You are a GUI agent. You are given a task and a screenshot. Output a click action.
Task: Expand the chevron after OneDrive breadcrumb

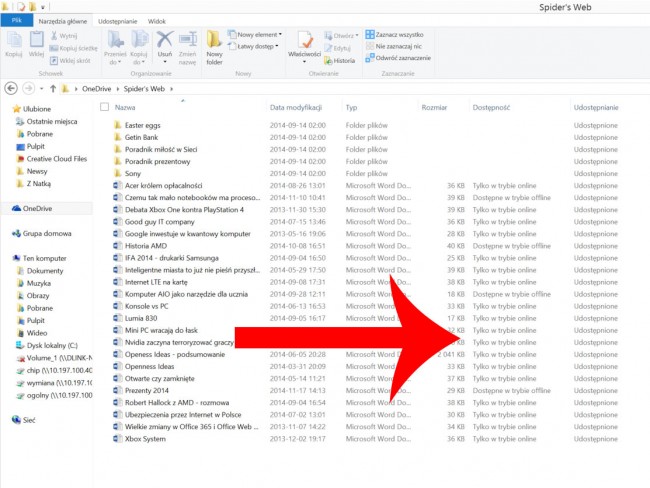(x=117, y=89)
